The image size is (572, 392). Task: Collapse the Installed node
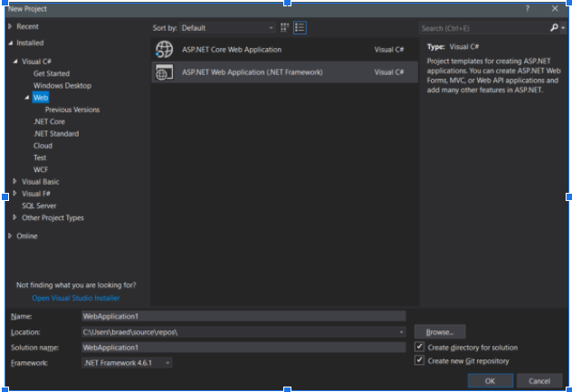10,43
